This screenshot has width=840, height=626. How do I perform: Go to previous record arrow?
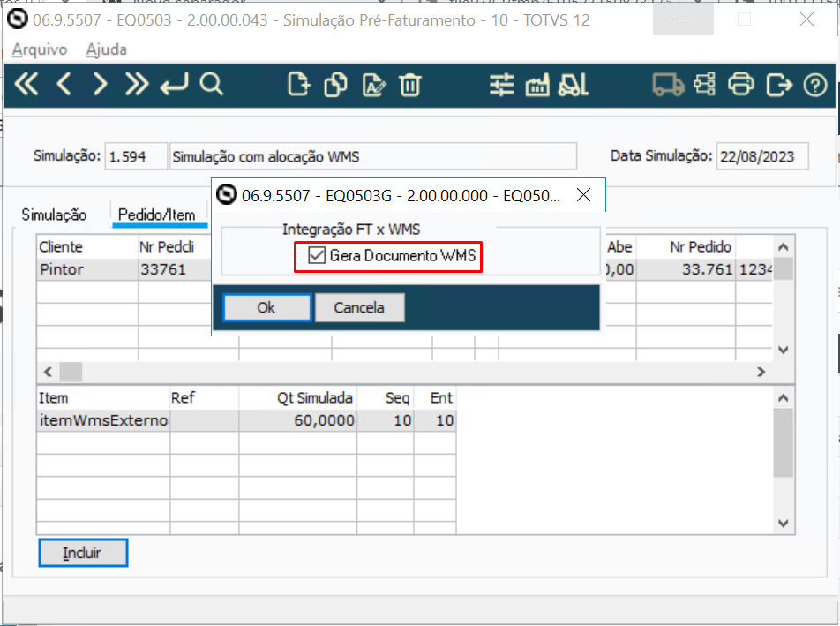pos(64,84)
